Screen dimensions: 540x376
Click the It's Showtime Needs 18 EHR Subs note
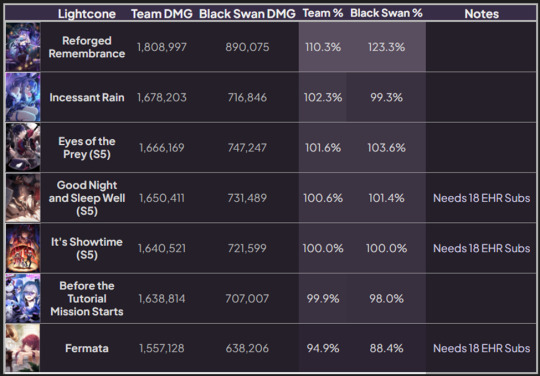(x=481, y=248)
